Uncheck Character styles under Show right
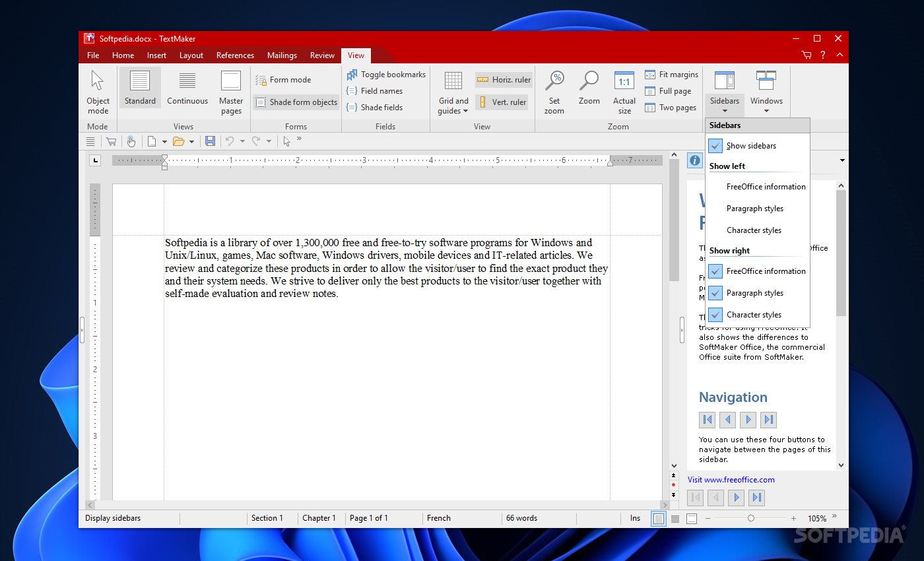Viewport: 924px width, 561px height. (758, 315)
